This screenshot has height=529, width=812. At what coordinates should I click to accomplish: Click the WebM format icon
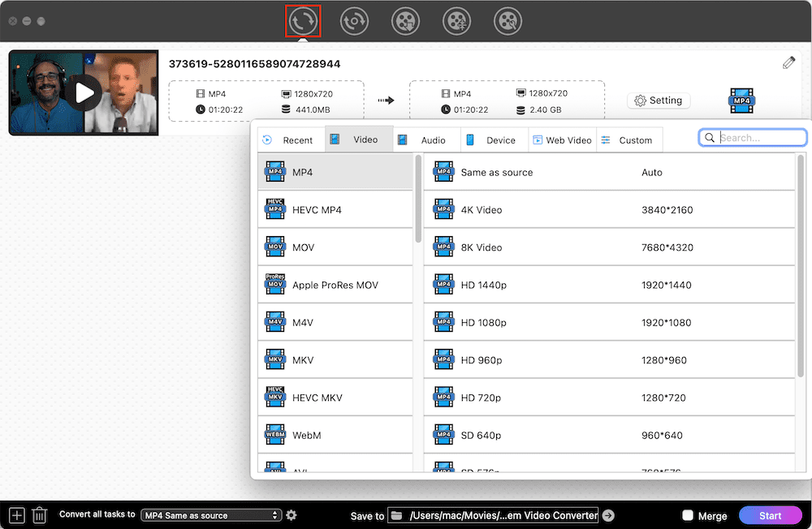pyautogui.click(x=275, y=435)
